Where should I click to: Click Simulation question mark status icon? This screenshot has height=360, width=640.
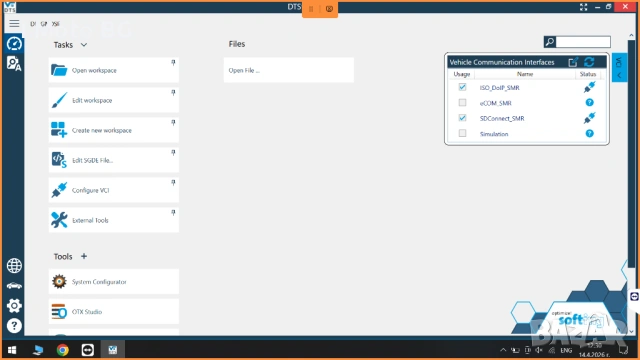[589, 133]
